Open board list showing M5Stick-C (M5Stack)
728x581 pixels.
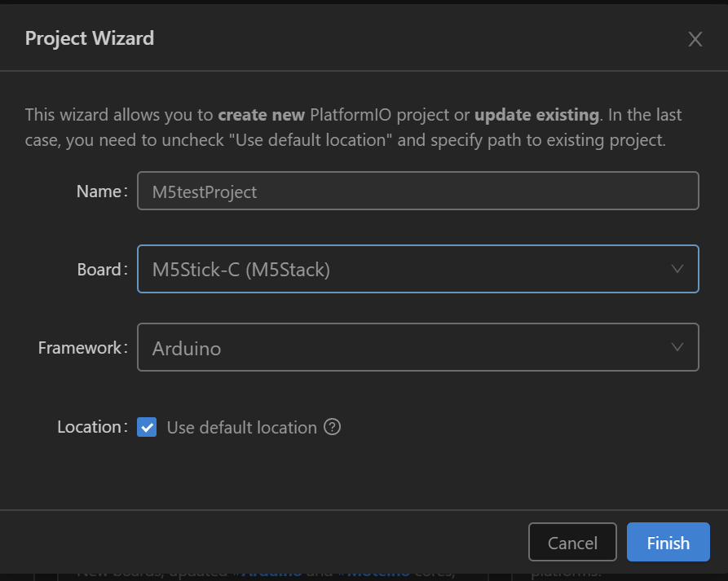(x=408, y=269)
